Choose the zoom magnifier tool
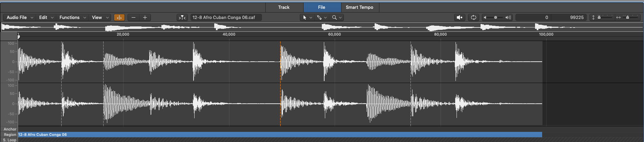 334,18
